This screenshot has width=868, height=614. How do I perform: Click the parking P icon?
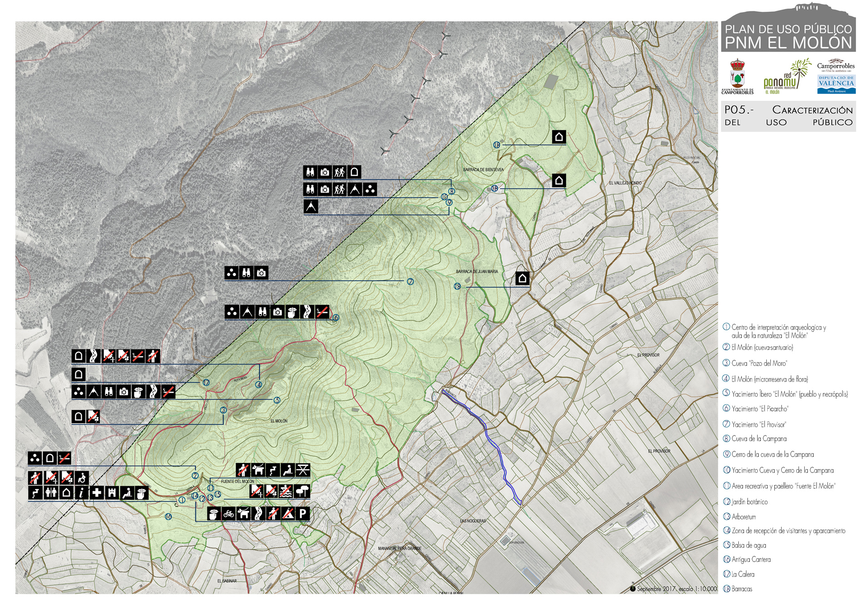(303, 513)
